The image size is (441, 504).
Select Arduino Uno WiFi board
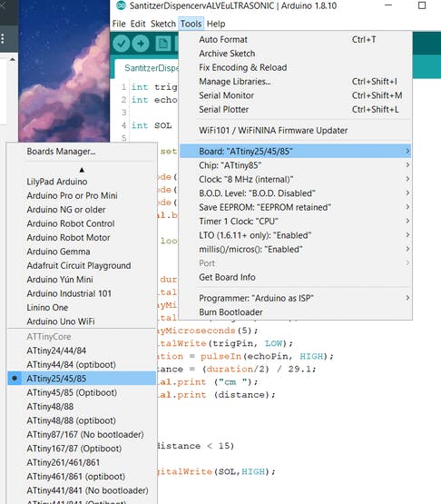tap(82, 321)
